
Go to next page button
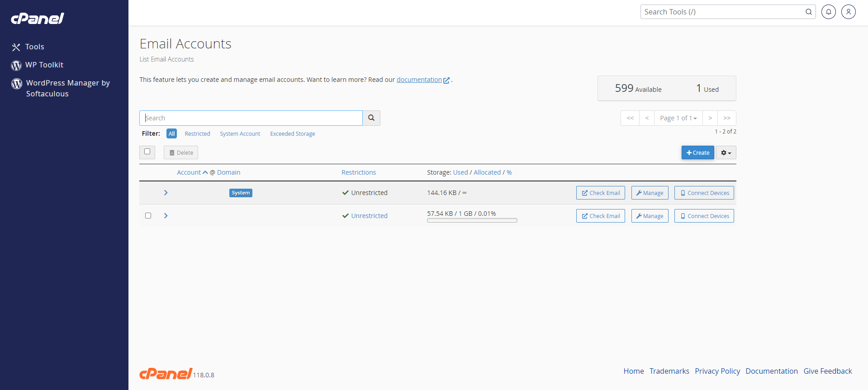click(x=710, y=118)
